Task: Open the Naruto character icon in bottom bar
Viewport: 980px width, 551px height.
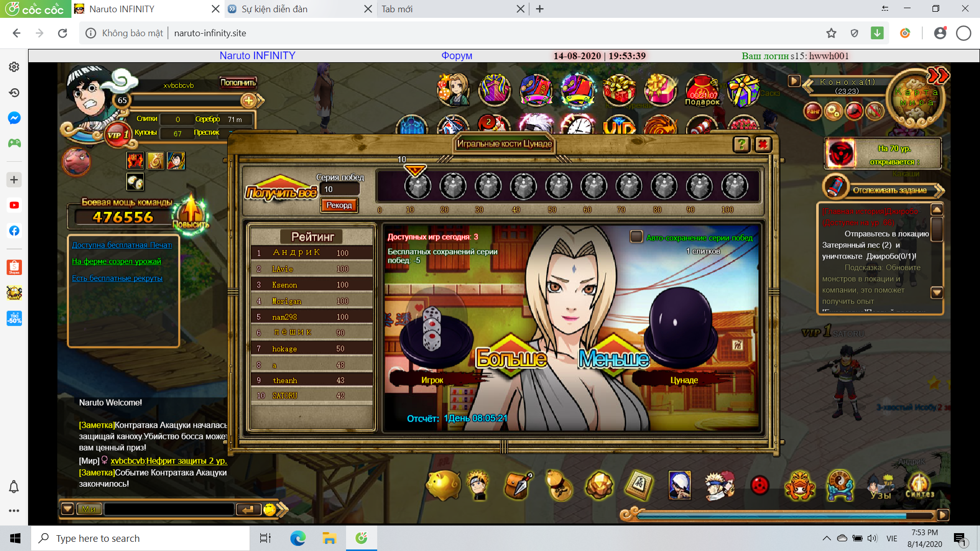Action: coord(479,485)
